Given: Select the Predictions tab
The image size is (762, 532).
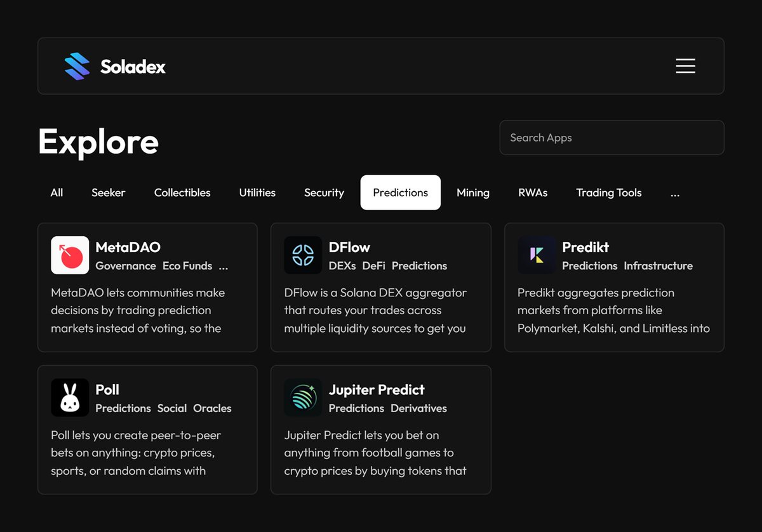Looking at the screenshot, I should (401, 192).
